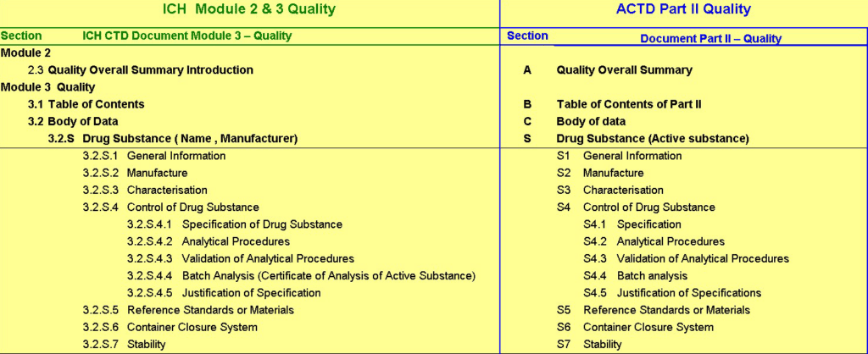This screenshot has width=868, height=354.
Task: Click 'Document Part II – Quality' column header
Action: 710,38
